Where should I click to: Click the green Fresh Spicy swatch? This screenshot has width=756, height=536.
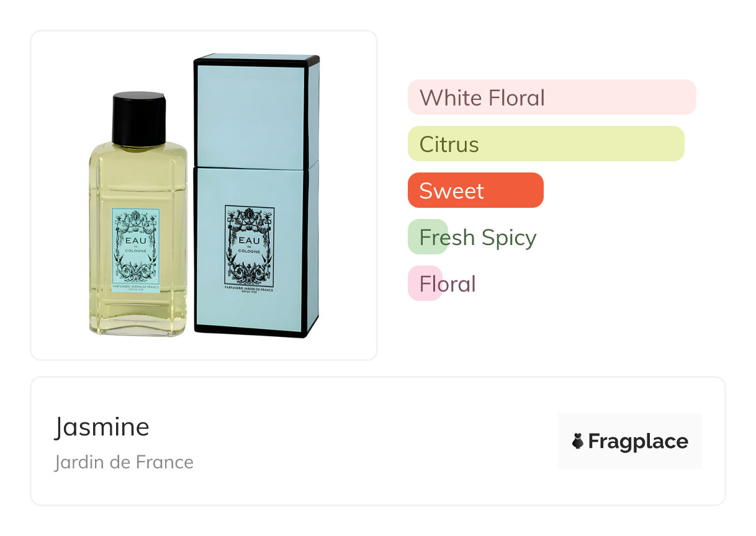[428, 237]
